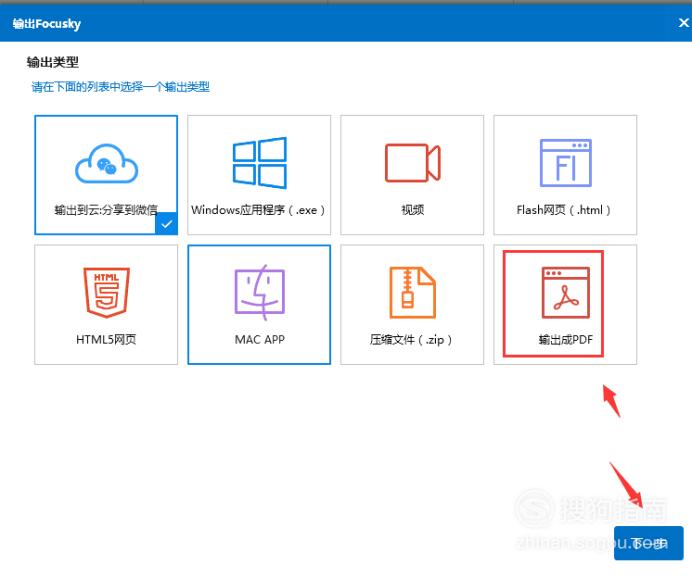The image size is (692, 577).
Task: Click the 请在下面的列表中选择一个输出类型 hint text
Action: click(x=120, y=87)
